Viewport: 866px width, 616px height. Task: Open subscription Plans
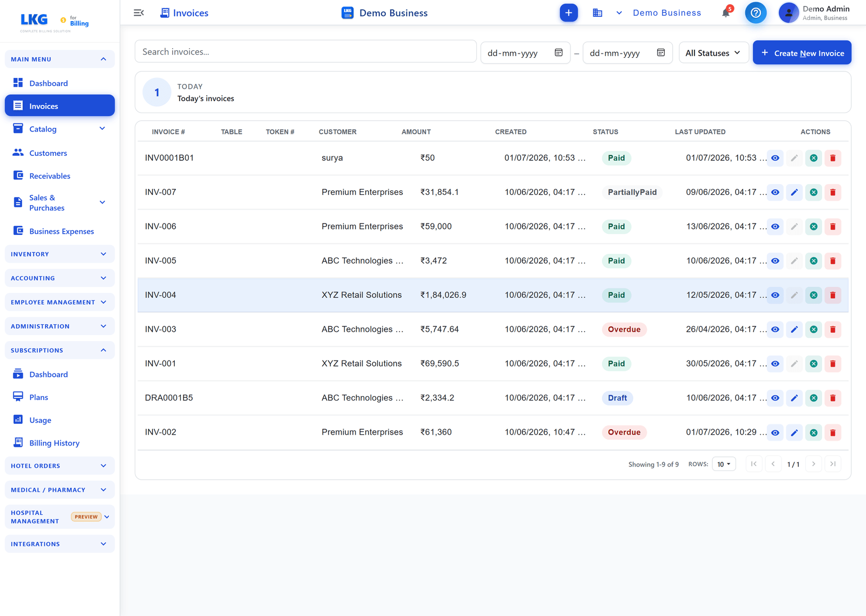tap(60, 397)
